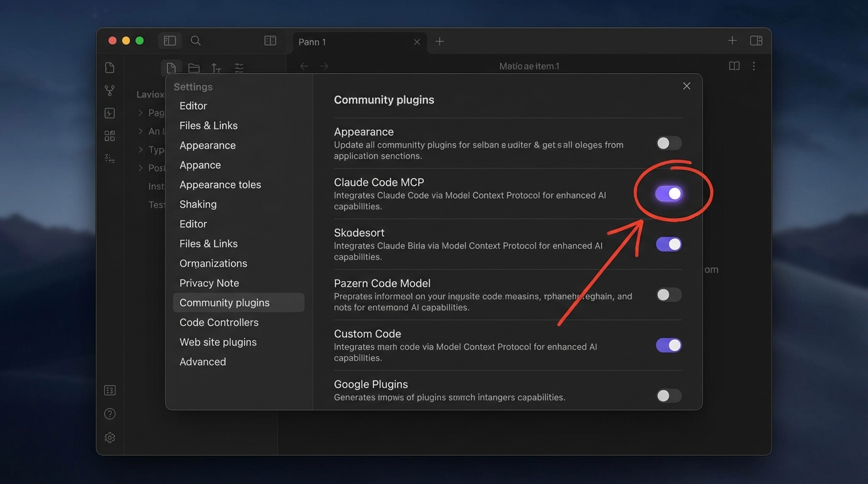The height and width of the screenshot is (484, 868).
Task: Open the grid blocks icon in left rail
Action: coord(110,135)
